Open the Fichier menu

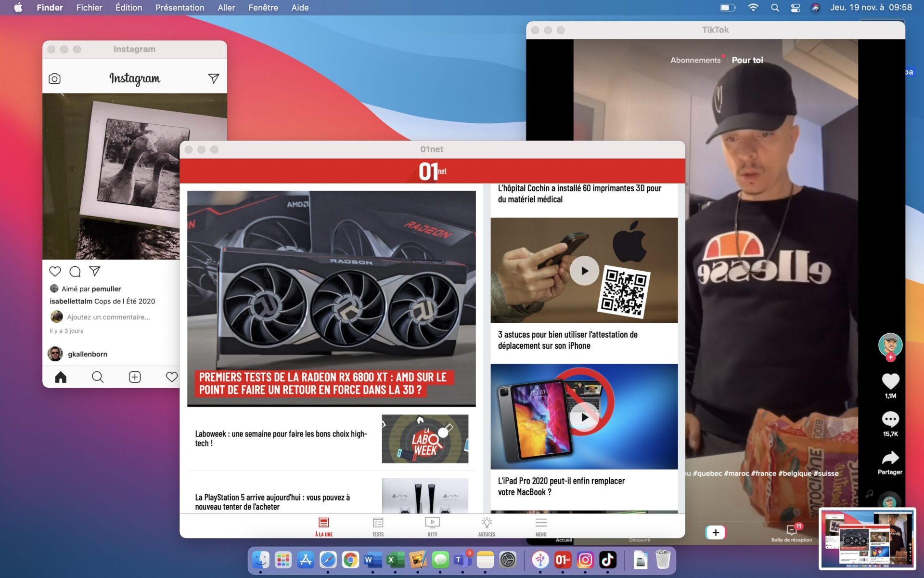coord(89,8)
